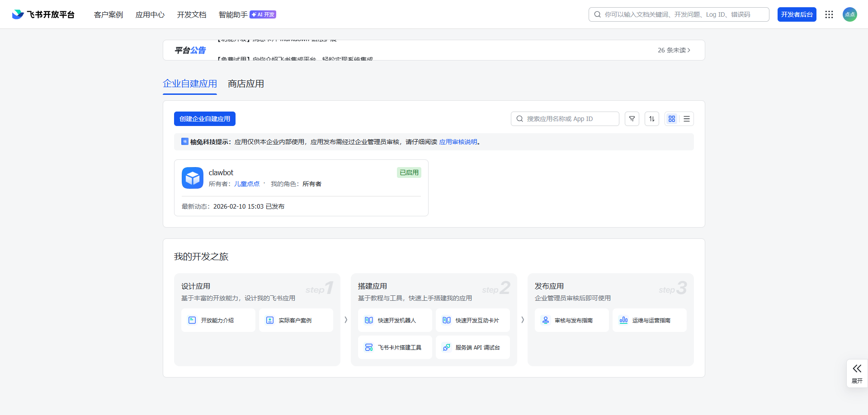Open the sort order options
The width and height of the screenshot is (868, 415).
point(652,119)
